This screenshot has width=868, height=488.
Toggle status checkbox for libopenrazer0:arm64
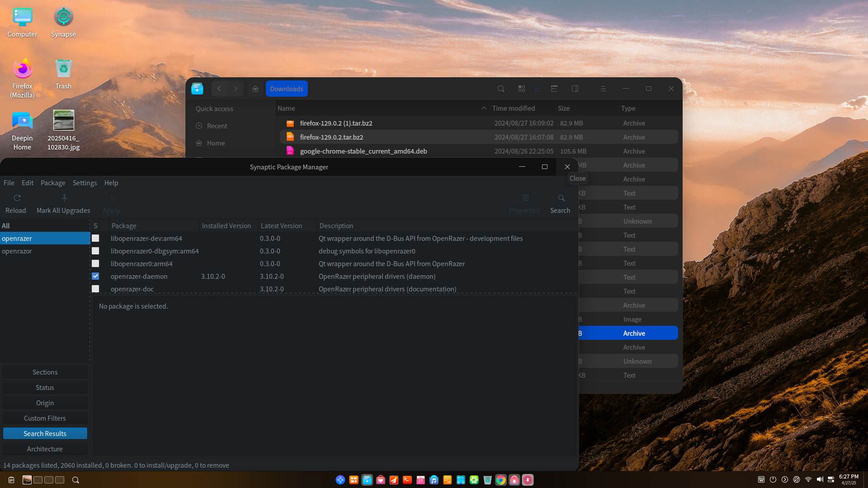95,263
